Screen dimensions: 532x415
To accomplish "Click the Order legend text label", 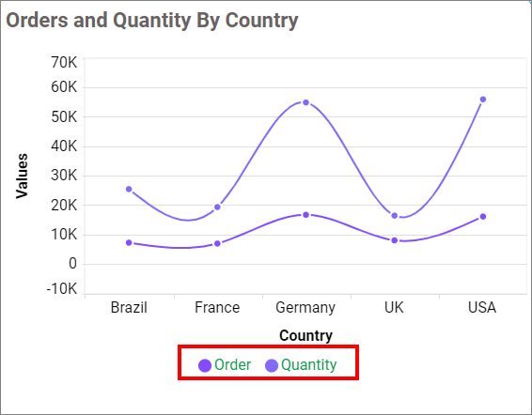I will tap(233, 365).
